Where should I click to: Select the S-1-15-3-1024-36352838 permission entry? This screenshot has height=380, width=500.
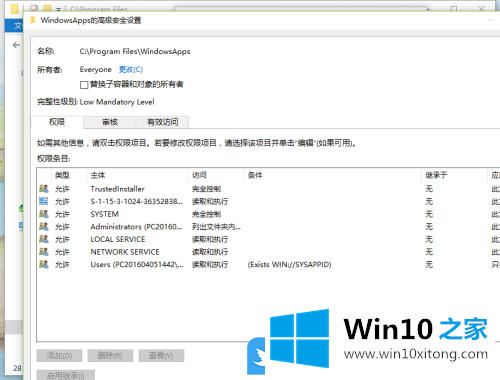click(x=268, y=201)
